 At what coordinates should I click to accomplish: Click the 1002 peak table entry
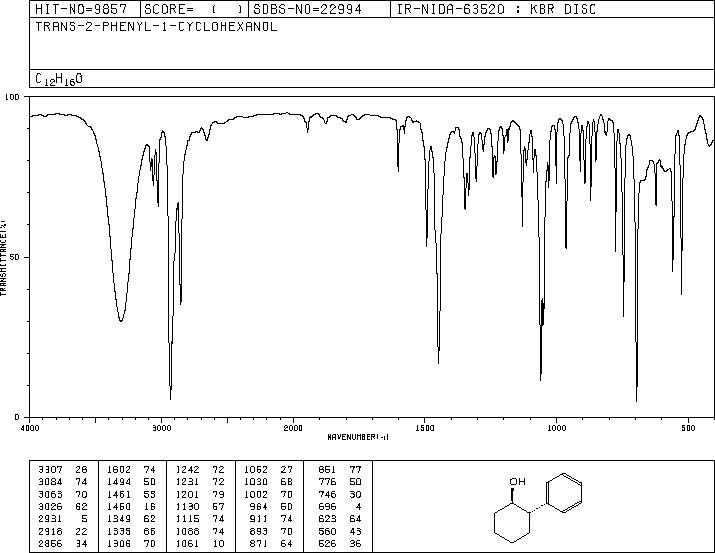269,494
